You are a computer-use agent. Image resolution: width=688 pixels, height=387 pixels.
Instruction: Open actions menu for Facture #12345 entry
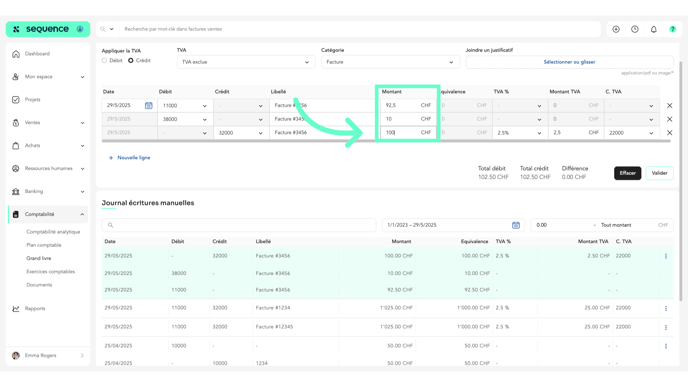(666, 327)
